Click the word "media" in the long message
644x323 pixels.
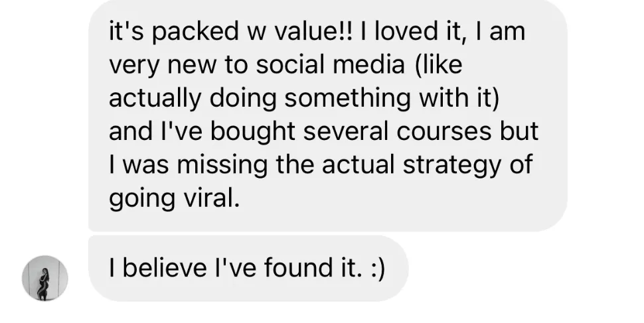tap(368, 65)
